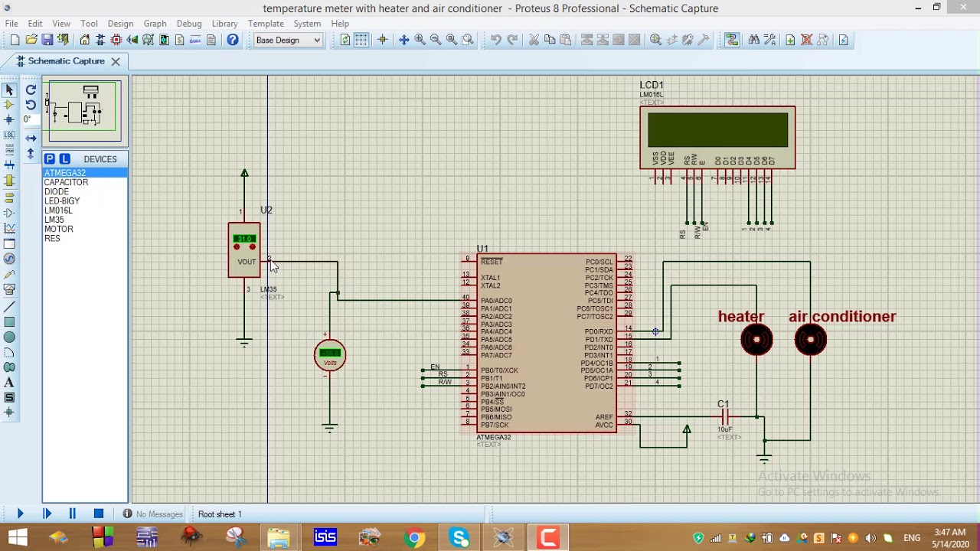Screen dimensions: 980x551
Task: Save the project using the floppy disk icon
Action: [47, 40]
